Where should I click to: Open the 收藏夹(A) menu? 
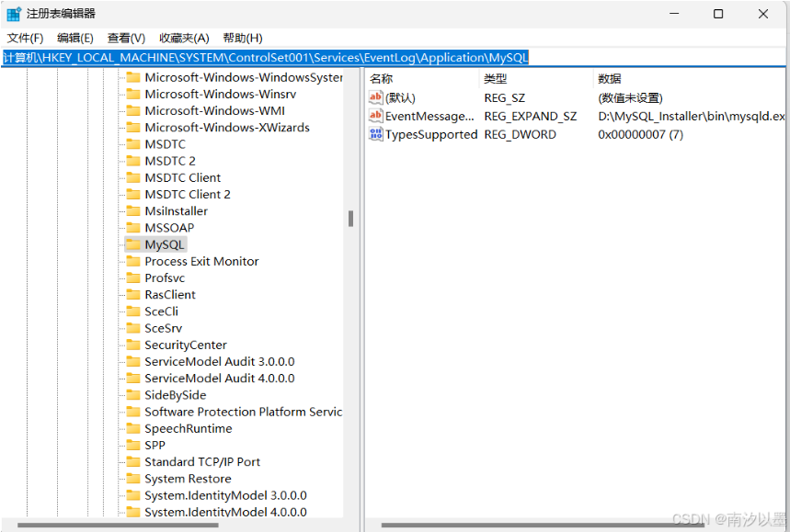coord(184,38)
